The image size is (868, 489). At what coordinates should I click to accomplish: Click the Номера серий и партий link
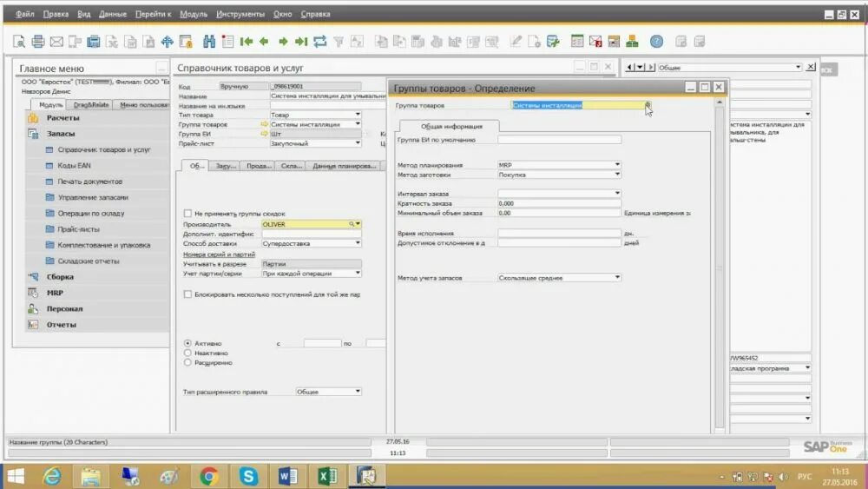219,254
